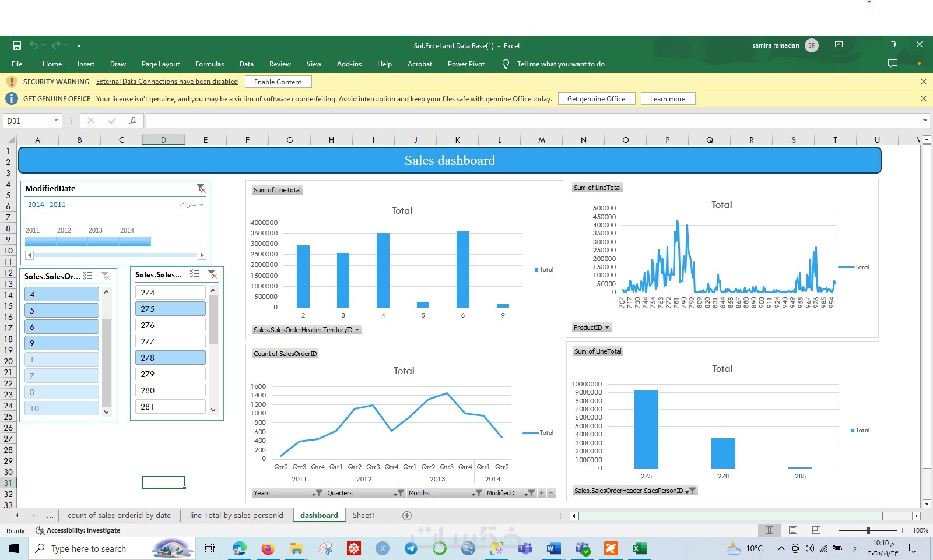
Task: Click the Select All corner of the grid
Action: [10, 140]
